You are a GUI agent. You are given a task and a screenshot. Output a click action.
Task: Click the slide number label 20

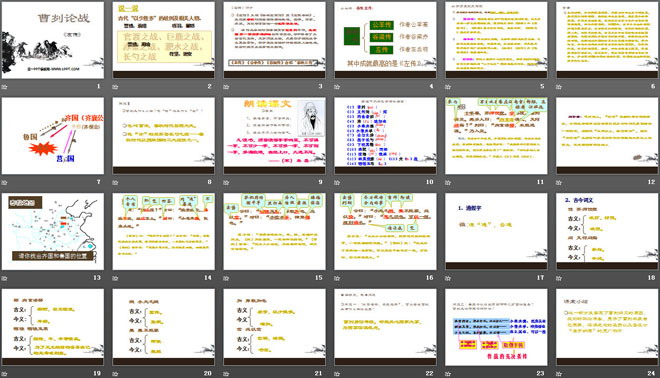208,373
